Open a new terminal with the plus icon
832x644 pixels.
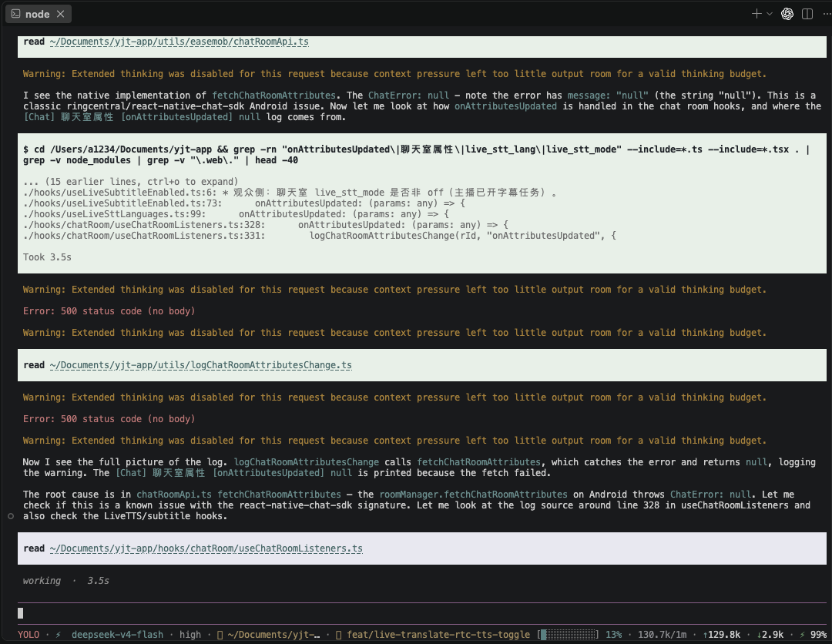tap(757, 14)
